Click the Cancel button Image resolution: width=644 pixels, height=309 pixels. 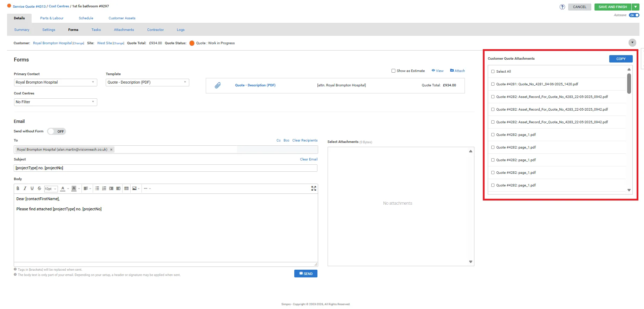click(x=580, y=7)
